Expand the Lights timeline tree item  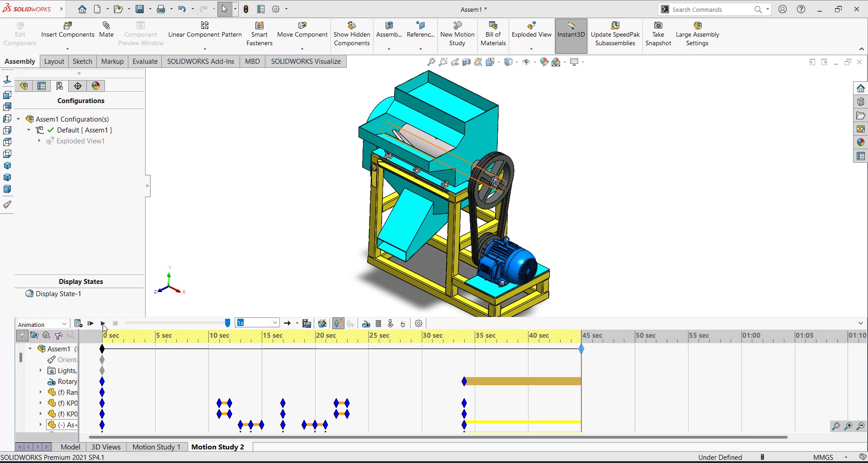(x=41, y=370)
